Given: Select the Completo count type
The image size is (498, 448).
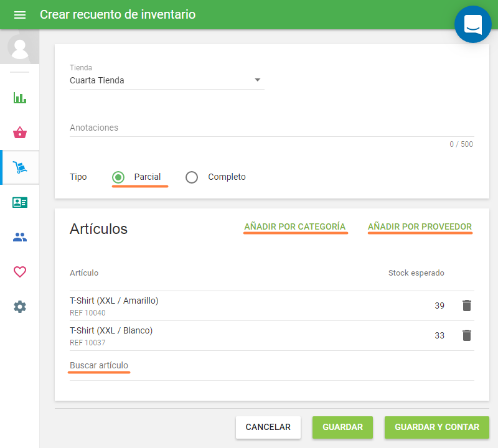Looking at the screenshot, I should tap(192, 177).
